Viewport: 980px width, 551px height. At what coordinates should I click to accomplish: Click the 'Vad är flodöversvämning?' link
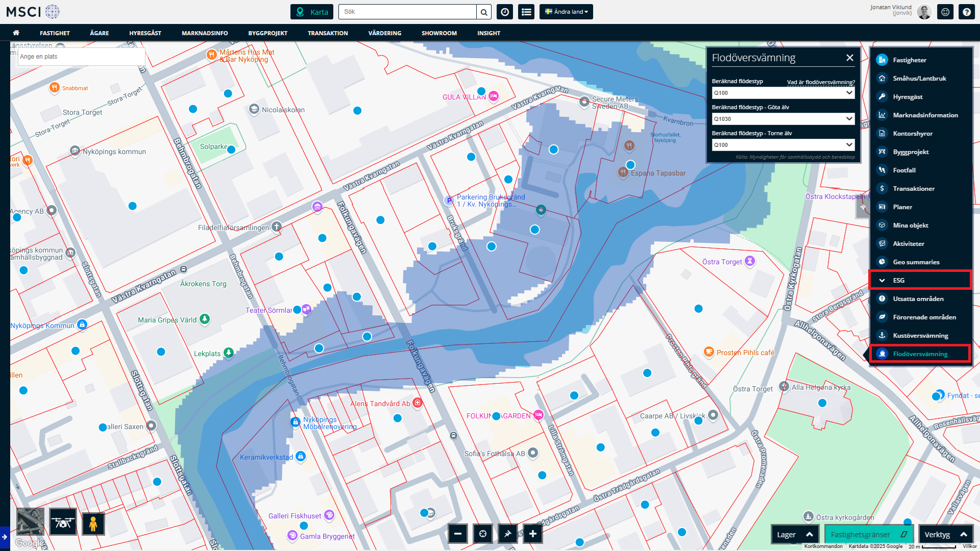820,82
